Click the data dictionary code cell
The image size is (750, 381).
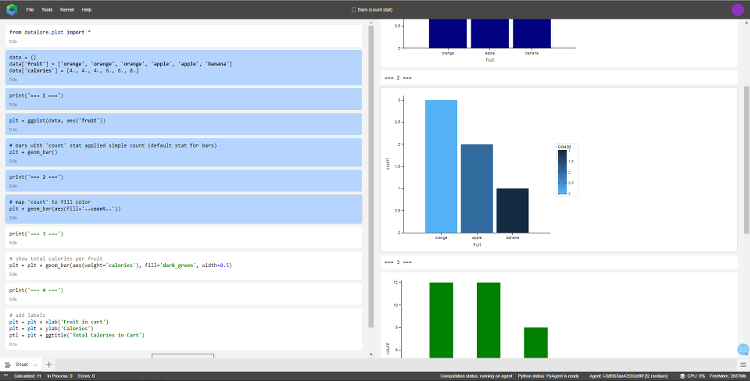(184, 67)
